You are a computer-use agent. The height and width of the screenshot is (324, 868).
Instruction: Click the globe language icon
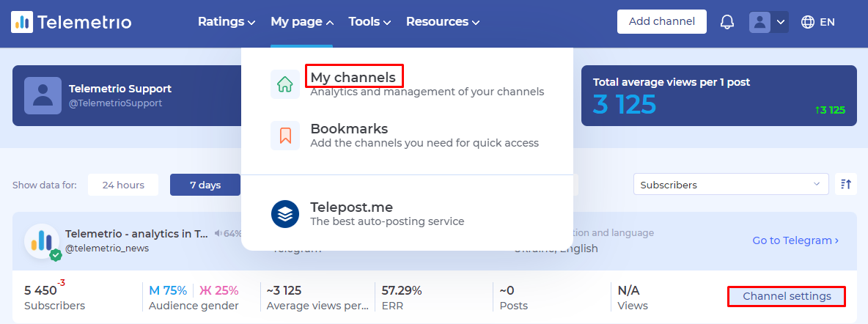click(808, 22)
